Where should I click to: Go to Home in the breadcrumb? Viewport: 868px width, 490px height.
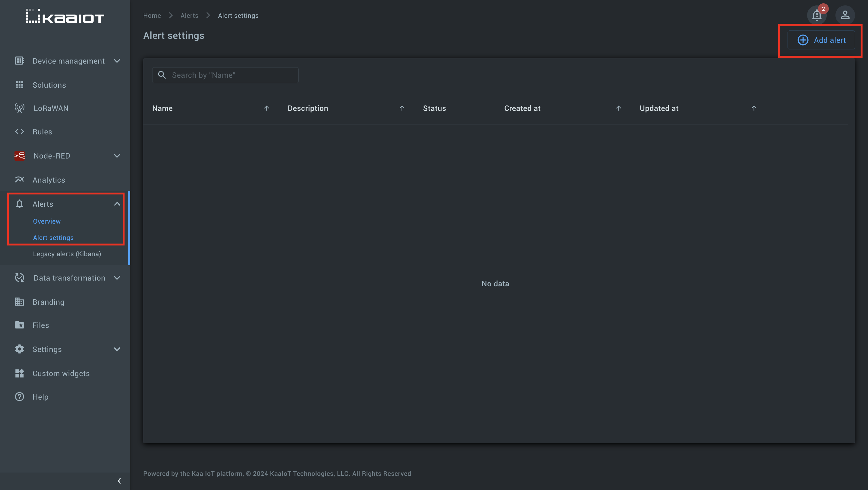pyautogui.click(x=152, y=15)
